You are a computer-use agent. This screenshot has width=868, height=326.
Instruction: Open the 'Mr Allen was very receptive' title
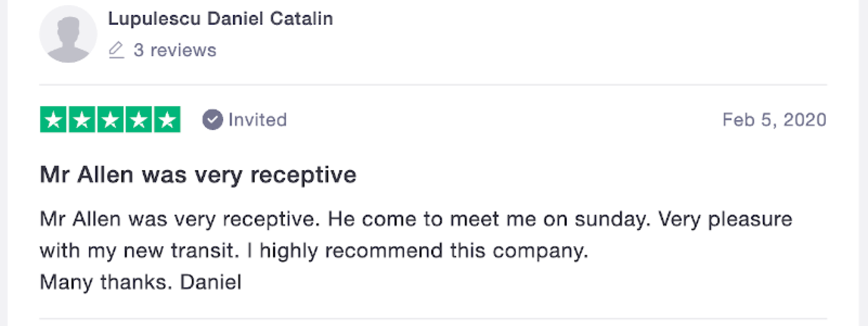pyautogui.click(x=198, y=175)
